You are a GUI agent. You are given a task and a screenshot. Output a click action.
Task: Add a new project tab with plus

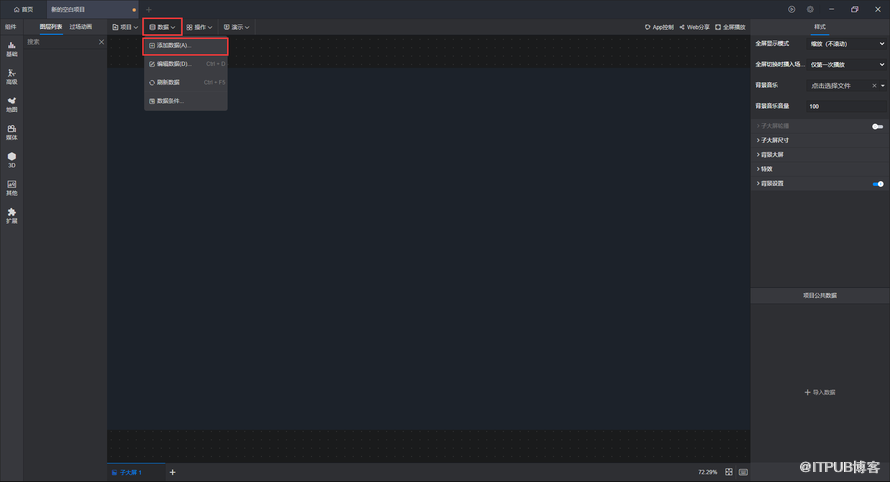[x=149, y=10]
